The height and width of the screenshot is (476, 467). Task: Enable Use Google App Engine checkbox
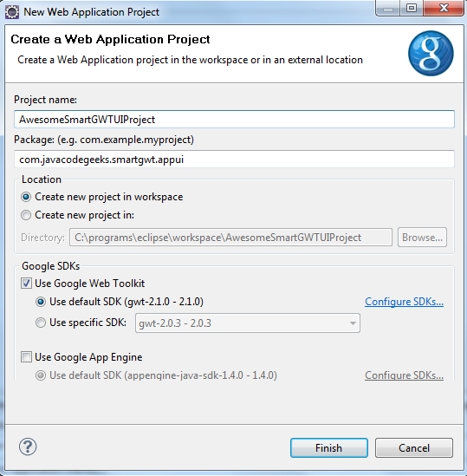[x=26, y=357]
